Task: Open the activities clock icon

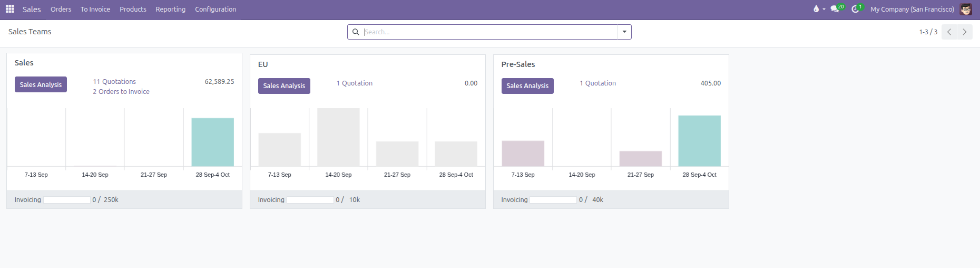Action: coord(855,9)
